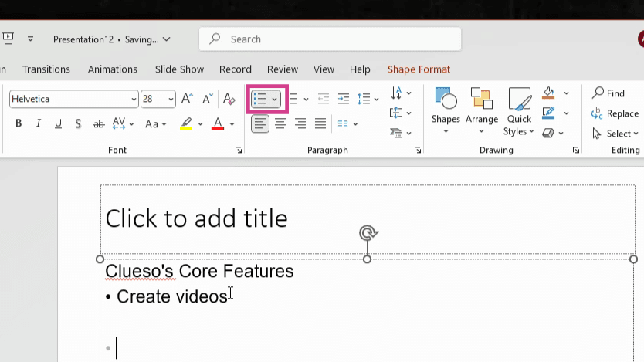Screen dimensions: 644x362
Task: Open the Shape Format tab
Action: [419, 69]
